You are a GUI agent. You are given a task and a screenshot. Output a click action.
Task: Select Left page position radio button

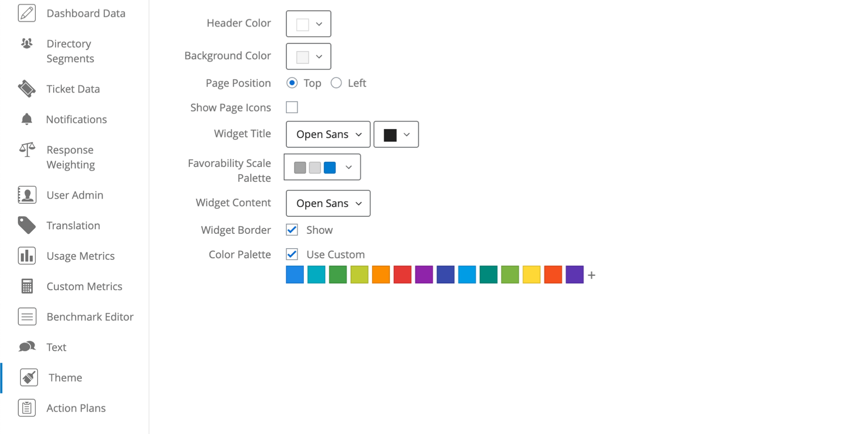(336, 83)
